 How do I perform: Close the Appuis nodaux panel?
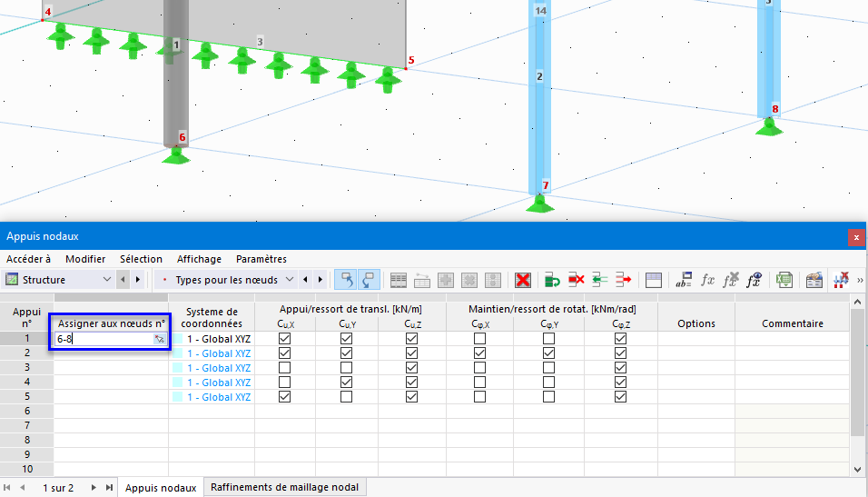coord(856,237)
